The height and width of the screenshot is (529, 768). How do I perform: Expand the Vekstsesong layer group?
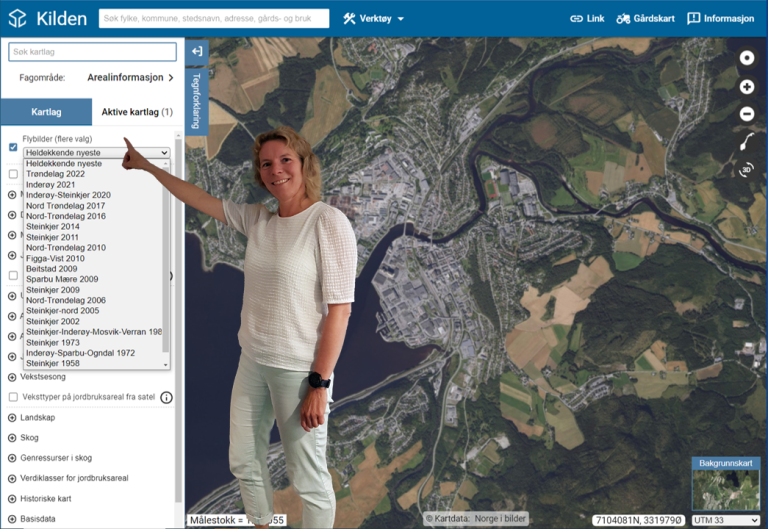click(12, 377)
